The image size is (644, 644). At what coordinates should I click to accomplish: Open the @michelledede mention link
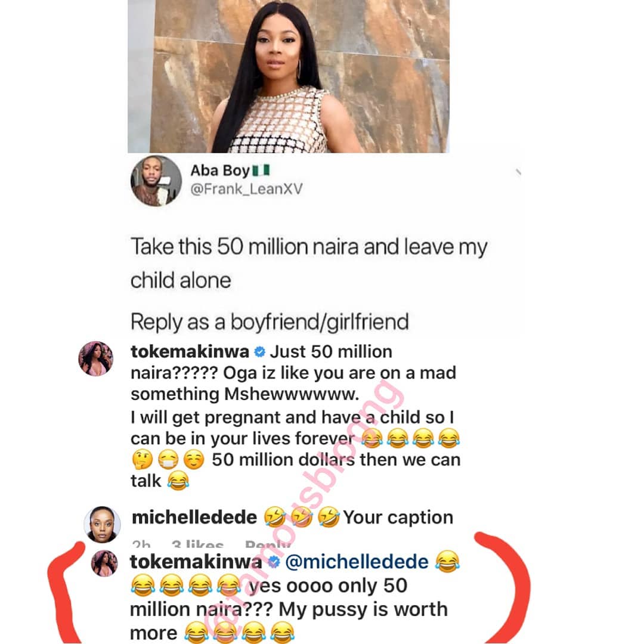(357, 562)
